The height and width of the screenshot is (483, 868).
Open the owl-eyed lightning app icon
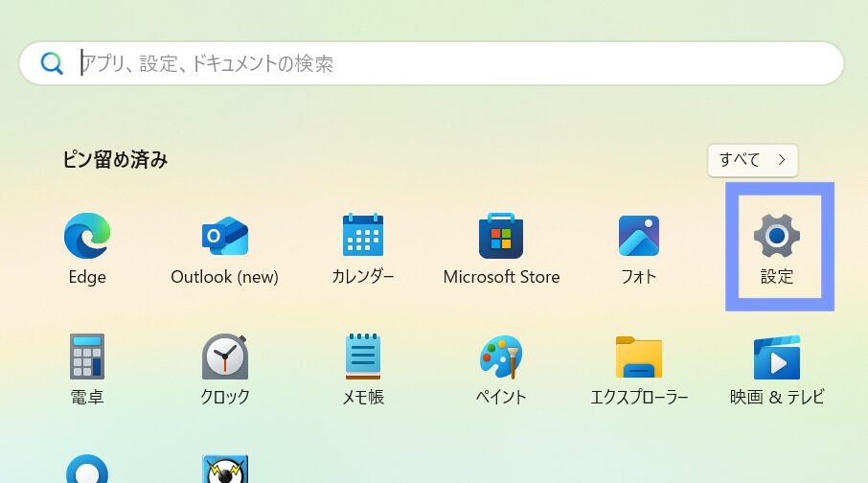click(x=225, y=469)
